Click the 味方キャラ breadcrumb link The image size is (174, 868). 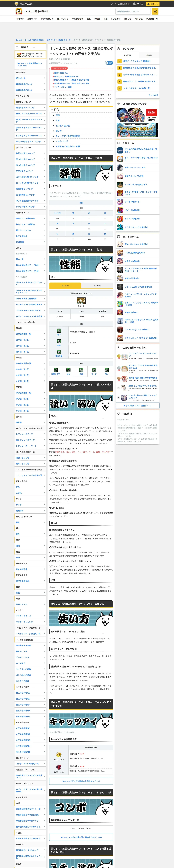coord(51,40)
